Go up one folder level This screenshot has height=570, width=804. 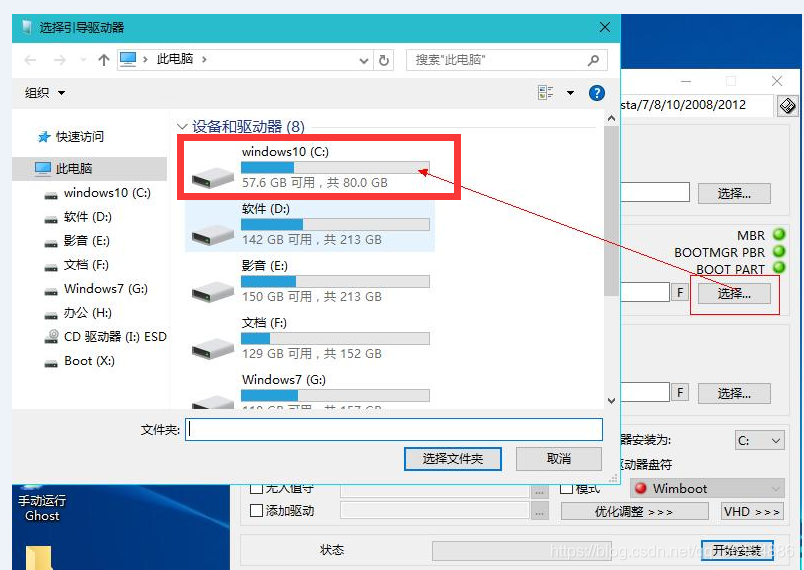click(104, 60)
